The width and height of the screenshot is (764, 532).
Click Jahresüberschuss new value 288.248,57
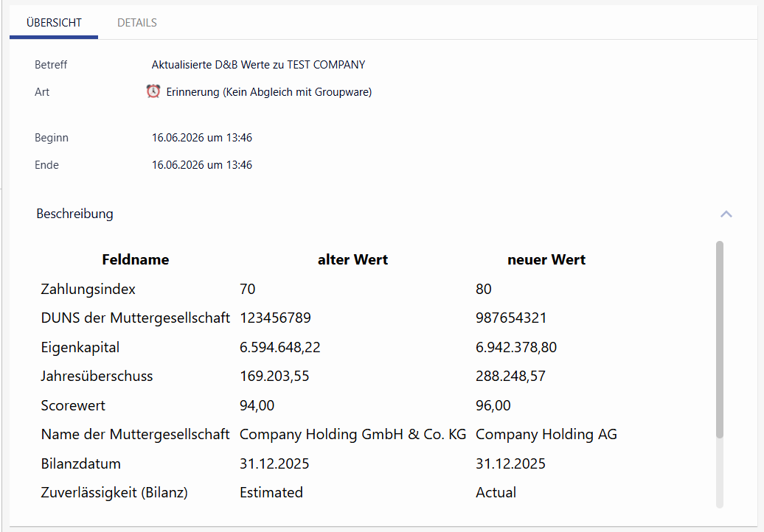coord(510,377)
